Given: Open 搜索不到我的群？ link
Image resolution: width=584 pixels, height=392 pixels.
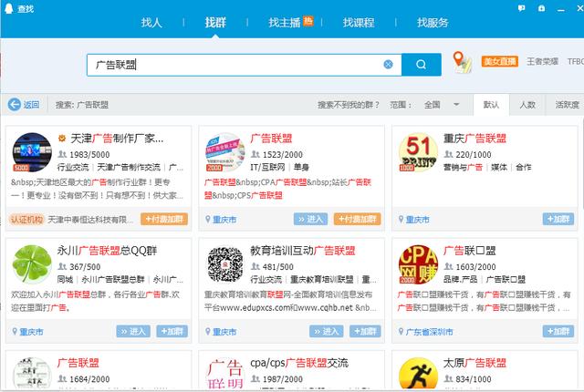Looking at the screenshot, I should click(349, 105).
